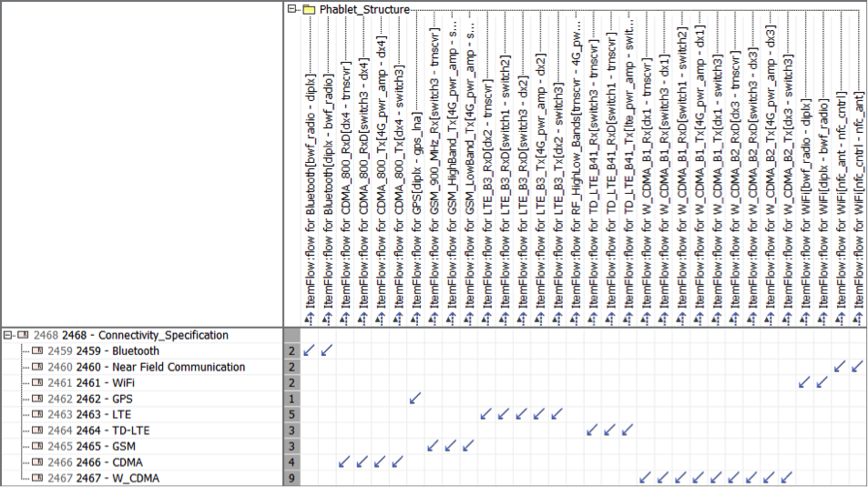Click Bluetooth row arrow under Bluetooth[bwf_radio - diplx]
Screen dimensions: 868x487
click(x=309, y=350)
